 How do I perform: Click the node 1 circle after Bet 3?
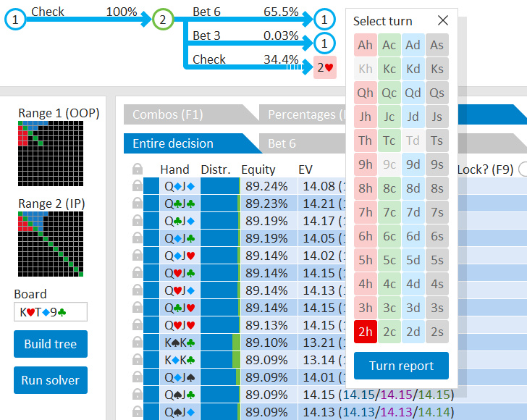pyautogui.click(x=325, y=43)
